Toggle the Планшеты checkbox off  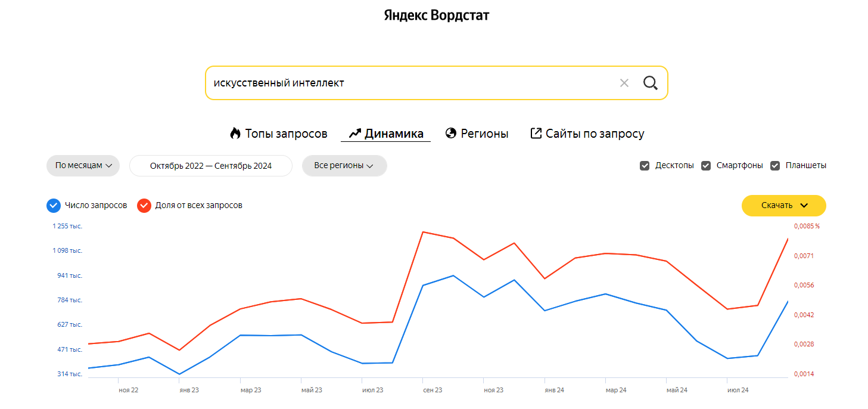(775, 165)
